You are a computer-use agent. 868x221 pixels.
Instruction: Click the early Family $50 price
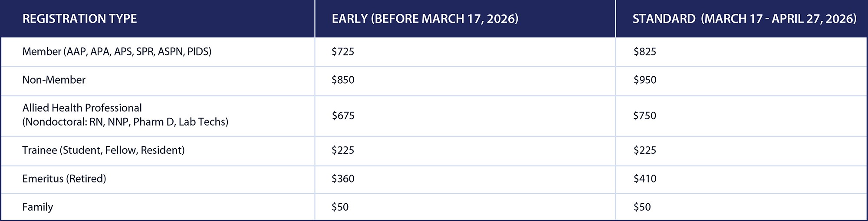tap(340, 207)
